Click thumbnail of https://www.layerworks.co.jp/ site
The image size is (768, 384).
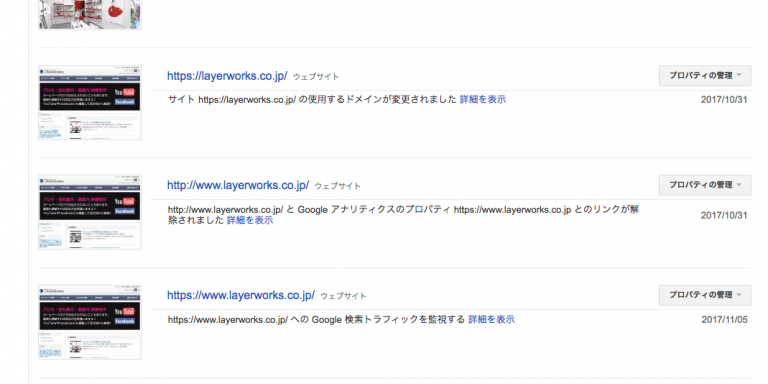pos(90,322)
